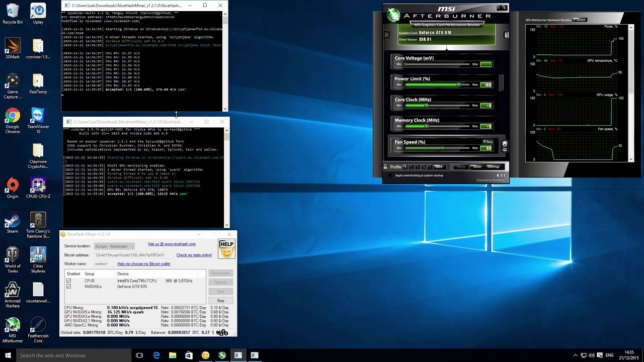
Task: Adjust the Memory Clock slider
Action: click(437, 126)
